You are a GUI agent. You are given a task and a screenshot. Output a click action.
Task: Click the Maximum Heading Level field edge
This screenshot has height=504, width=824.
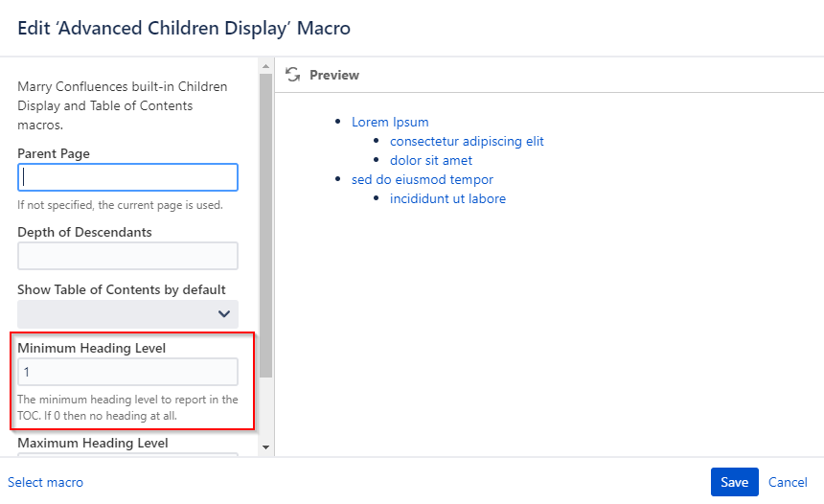click(127, 454)
